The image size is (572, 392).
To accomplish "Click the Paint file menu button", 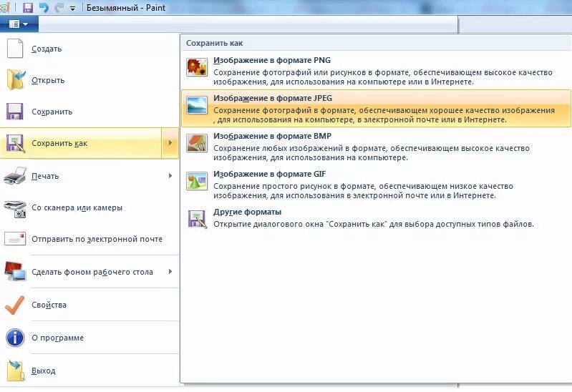I will pyautogui.click(x=19, y=24).
